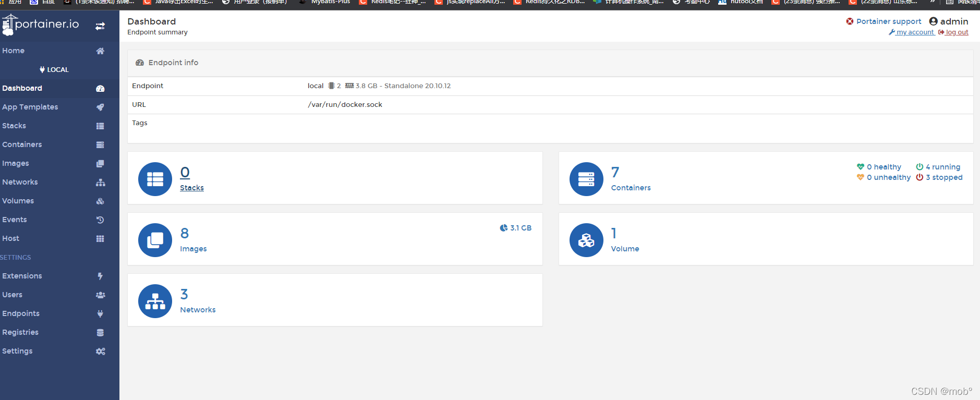
Task: Click the Host grid icon in sidebar
Action: tap(100, 238)
